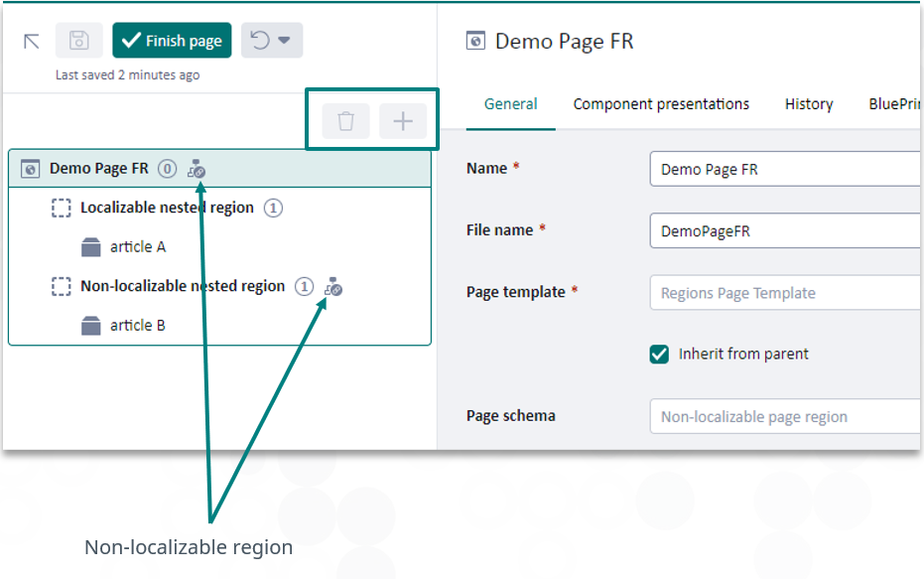Open the Page template field
This screenshot has height=579, width=924.
[786, 293]
